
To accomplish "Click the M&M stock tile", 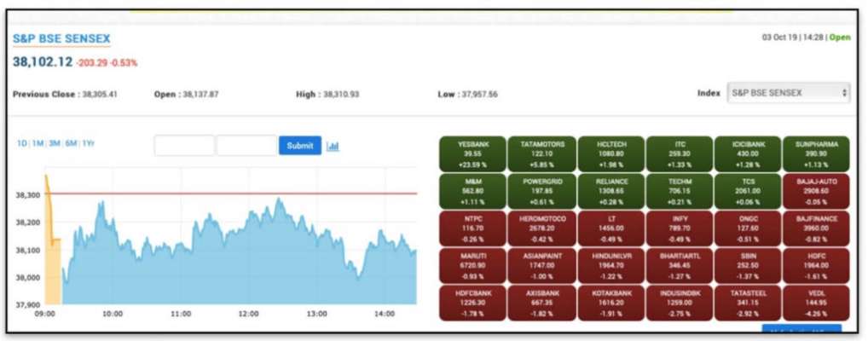I will pyautogui.click(x=473, y=191).
